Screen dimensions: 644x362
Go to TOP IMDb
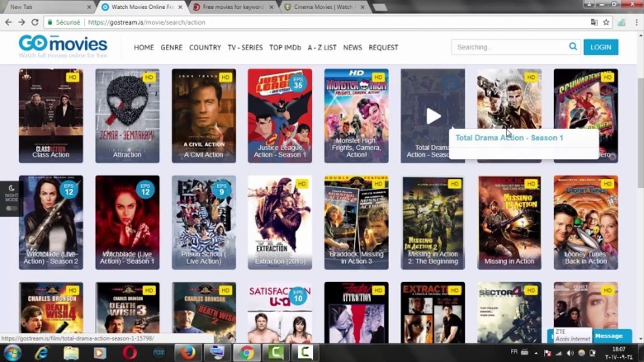[x=285, y=48]
